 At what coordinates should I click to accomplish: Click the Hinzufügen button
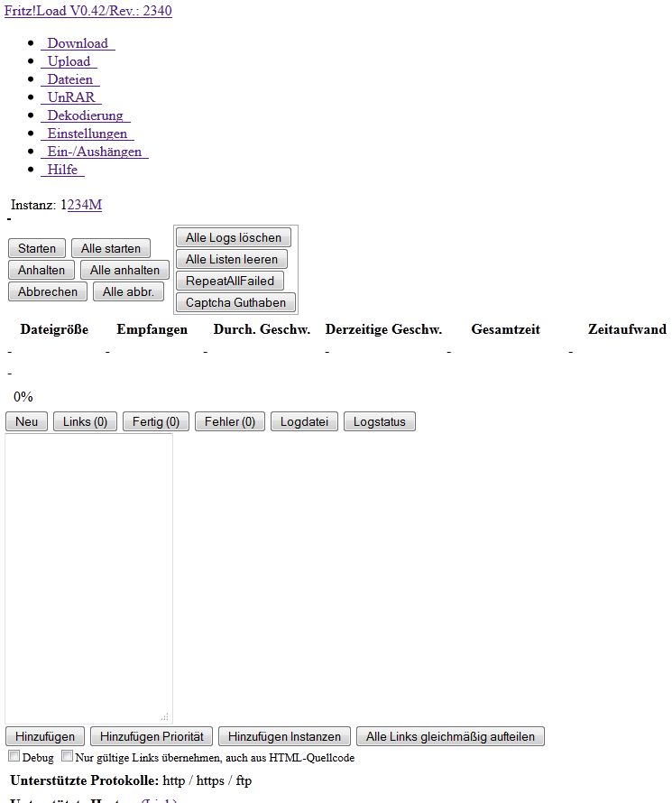tap(45, 736)
